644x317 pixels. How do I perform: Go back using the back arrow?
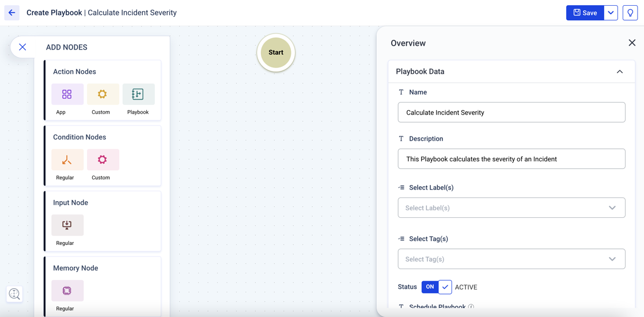click(x=12, y=13)
